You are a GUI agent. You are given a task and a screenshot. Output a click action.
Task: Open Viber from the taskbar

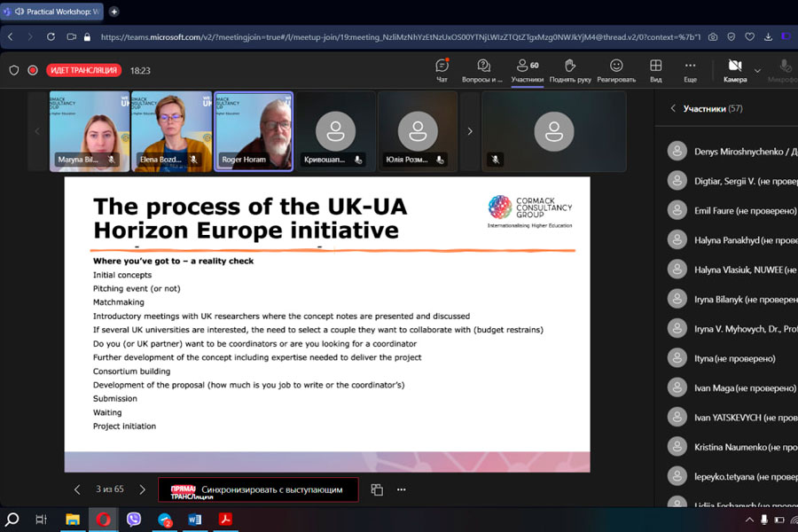click(x=134, y=520)
